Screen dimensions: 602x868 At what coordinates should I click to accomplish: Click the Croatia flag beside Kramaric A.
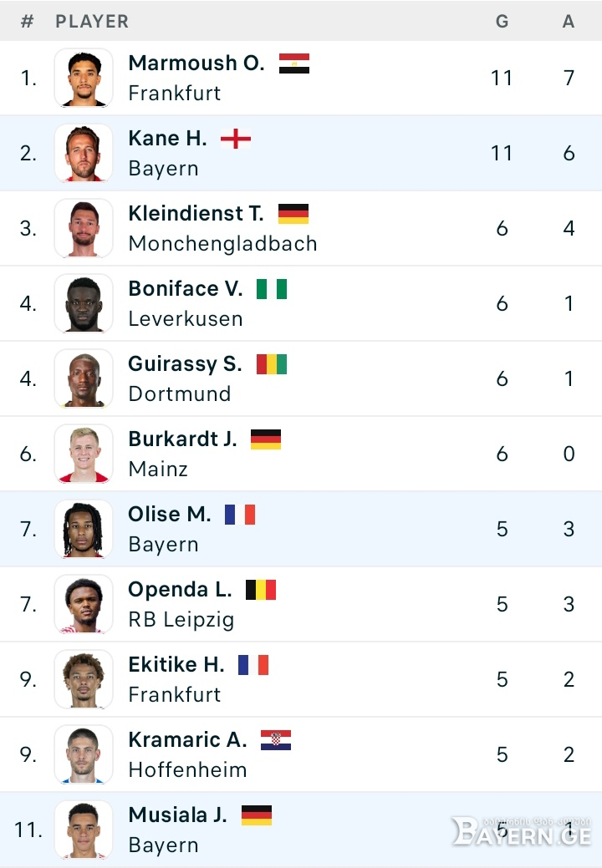click(276, 740)
